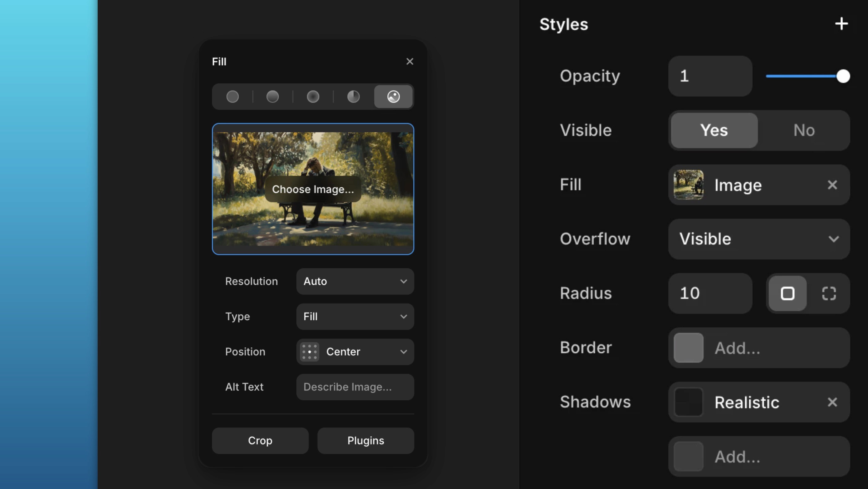Open the Resolution Auto dropdown
Screen dimensions: 868x489
pyautogui.click(x=355, y=281)
